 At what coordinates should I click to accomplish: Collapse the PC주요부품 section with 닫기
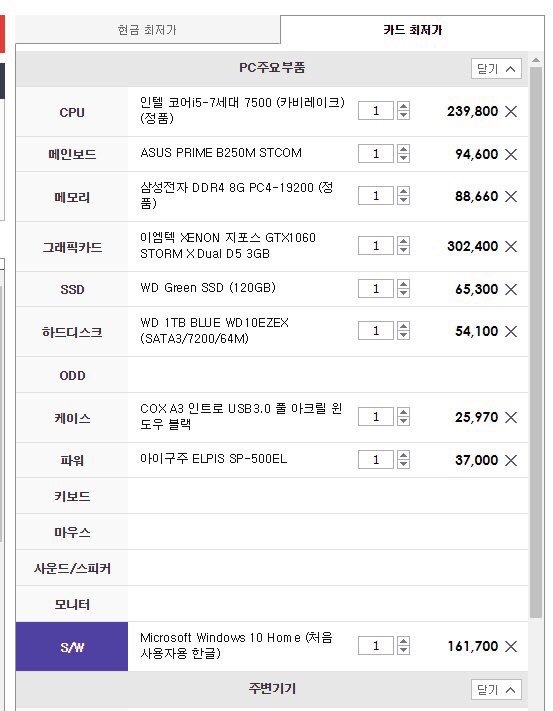(496, 69)
